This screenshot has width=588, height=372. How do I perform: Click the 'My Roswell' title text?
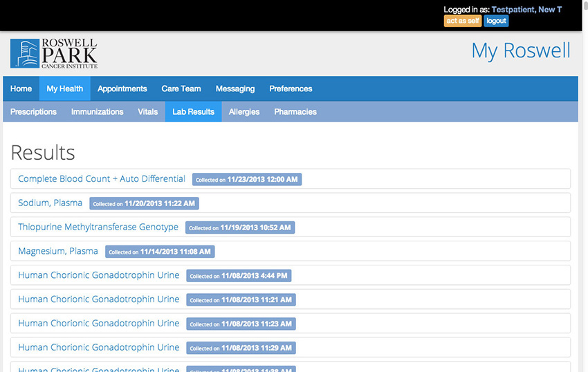click(521, 50)
